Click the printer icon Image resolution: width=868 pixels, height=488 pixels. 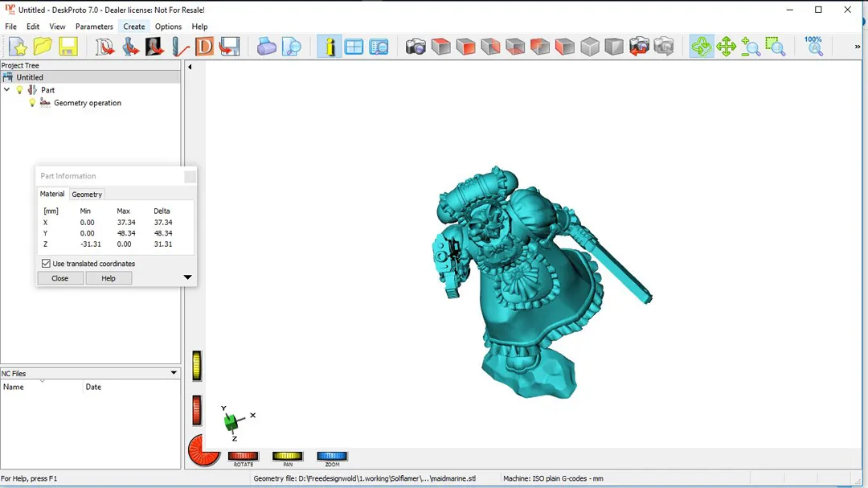click(266, 47)
